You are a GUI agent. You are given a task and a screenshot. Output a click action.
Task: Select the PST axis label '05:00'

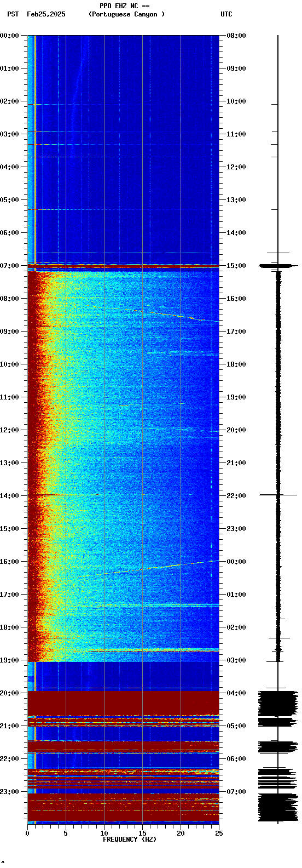click(9, 200)
